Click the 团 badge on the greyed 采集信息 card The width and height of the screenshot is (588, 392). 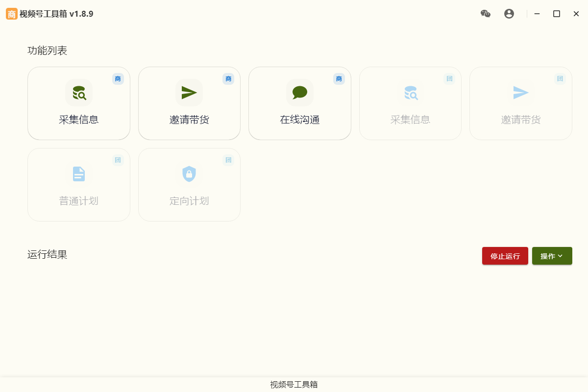point(449,79)
